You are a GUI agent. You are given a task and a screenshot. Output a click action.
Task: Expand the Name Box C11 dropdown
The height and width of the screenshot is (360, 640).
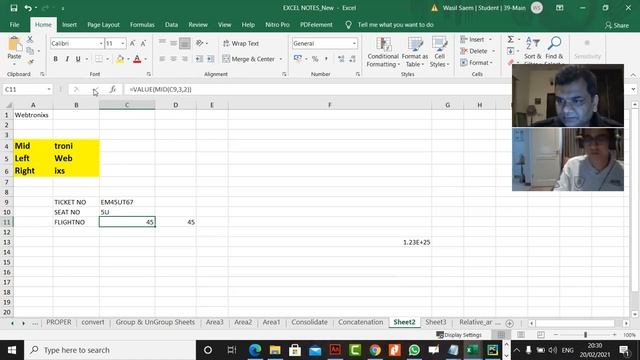pyautogui.click(x=49, y=89)
